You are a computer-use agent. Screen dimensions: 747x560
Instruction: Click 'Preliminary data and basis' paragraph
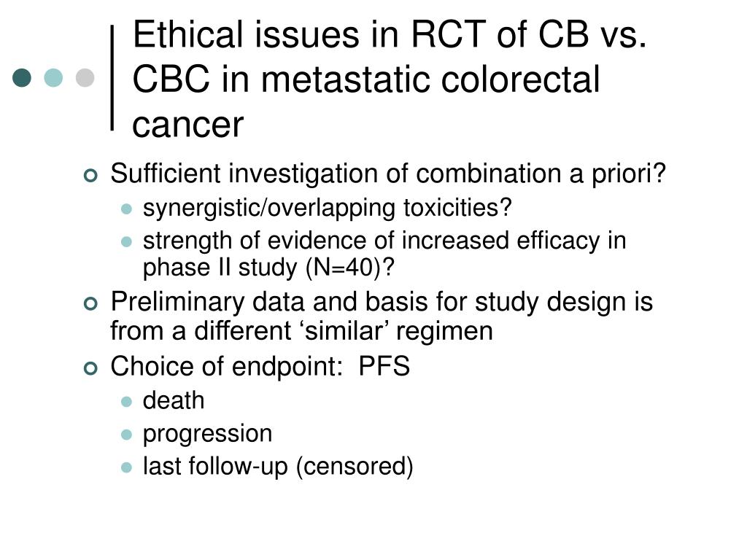pyautogui.click(x=382, y=316)
